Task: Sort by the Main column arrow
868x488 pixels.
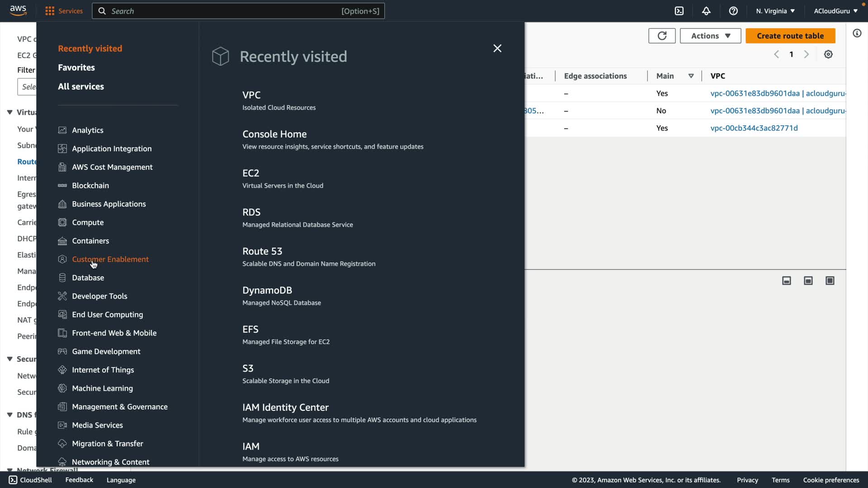Action: 691,76
